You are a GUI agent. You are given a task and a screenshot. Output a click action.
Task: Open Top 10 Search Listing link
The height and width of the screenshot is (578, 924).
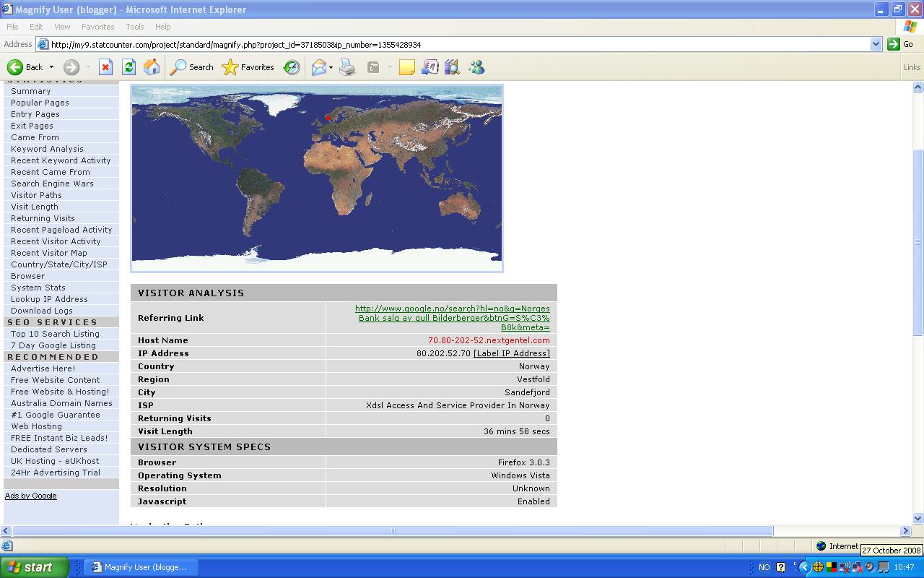click(56, 334)
